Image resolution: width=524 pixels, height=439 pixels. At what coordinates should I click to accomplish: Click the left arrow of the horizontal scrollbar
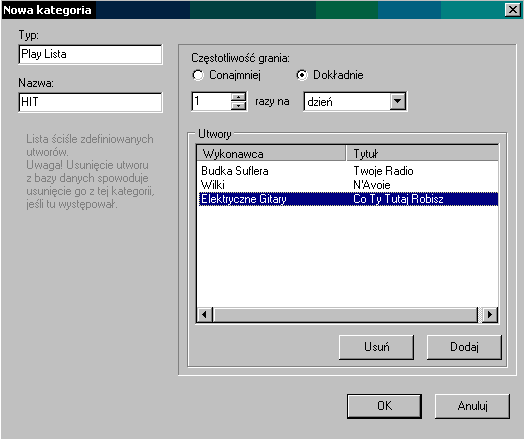point(205,314)
